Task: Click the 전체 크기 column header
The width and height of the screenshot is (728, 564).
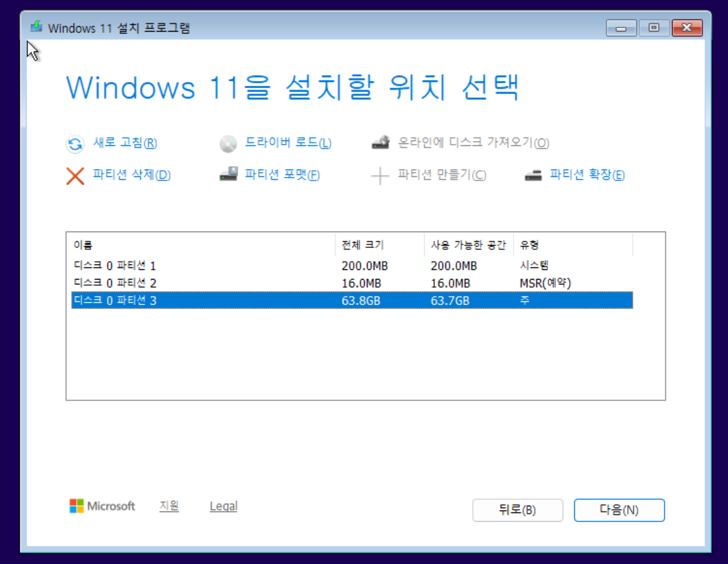Action: pyautogui.click(x=379, y=245)
